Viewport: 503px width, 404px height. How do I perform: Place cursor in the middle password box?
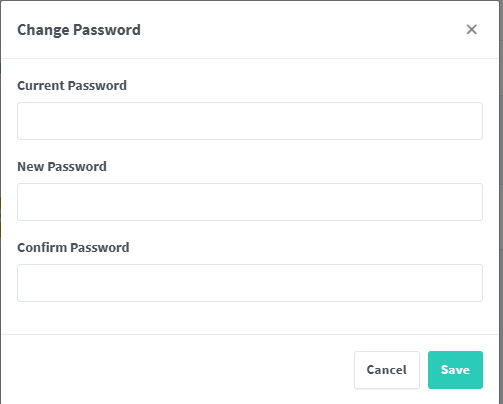pyautogui.click(x=250, y=202)
